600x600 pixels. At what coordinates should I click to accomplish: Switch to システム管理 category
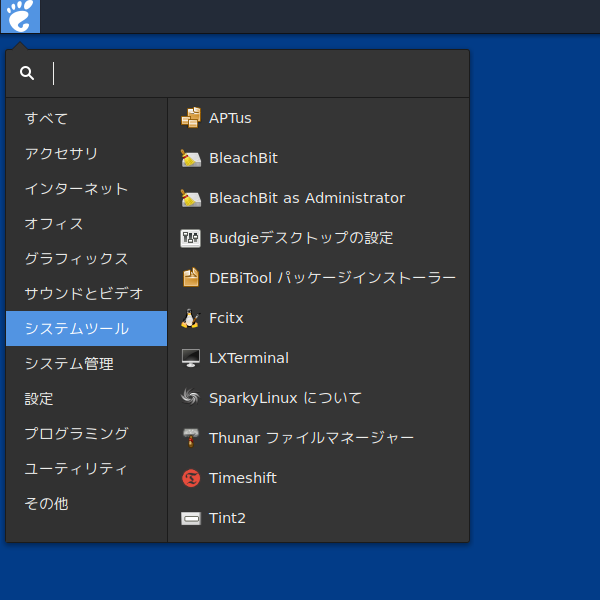coord(86,364)
